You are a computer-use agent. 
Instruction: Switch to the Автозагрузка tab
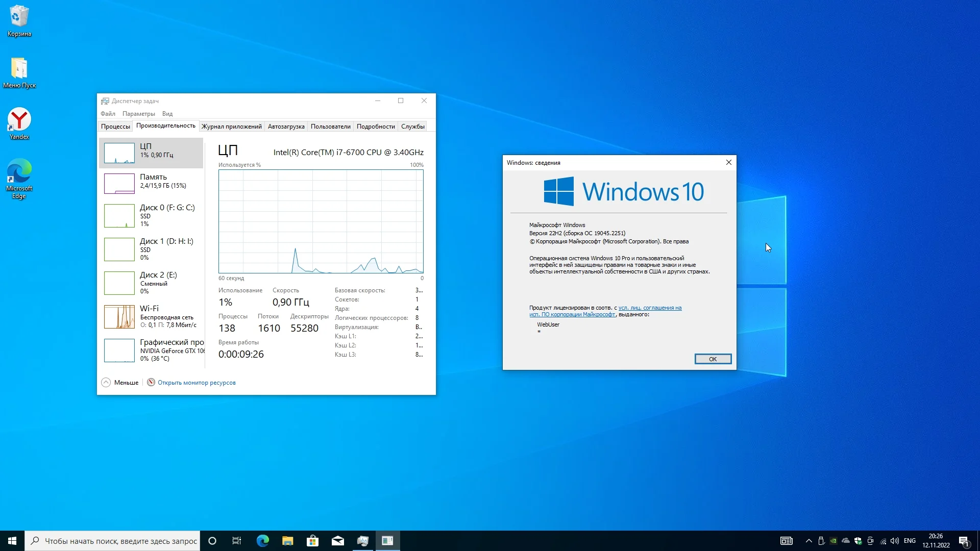pyautogui.click(x=286, y=127)
